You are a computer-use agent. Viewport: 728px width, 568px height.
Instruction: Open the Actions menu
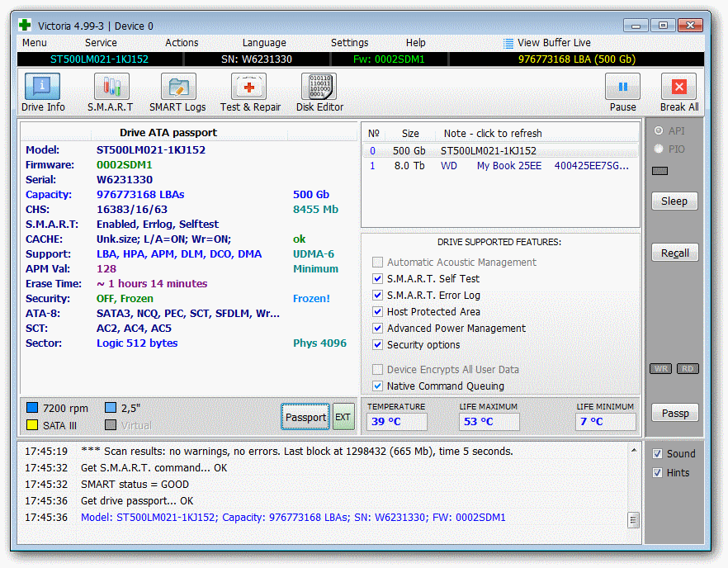pos(182,43)
